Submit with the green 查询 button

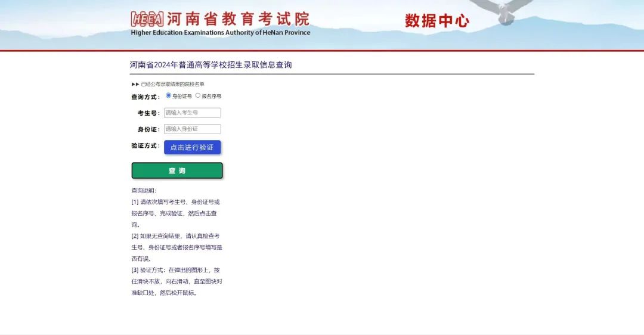pos(177,170)
